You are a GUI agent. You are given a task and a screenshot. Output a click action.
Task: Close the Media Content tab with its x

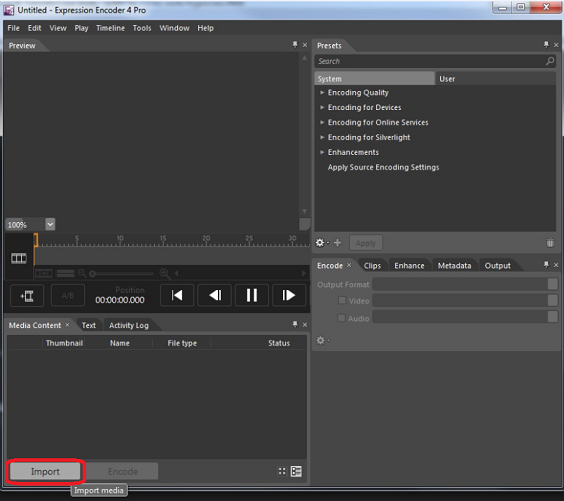point(67,325)
